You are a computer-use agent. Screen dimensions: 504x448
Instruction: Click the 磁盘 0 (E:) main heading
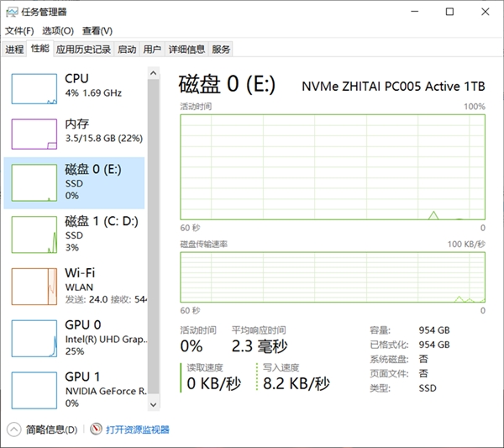tap(227, 84)
